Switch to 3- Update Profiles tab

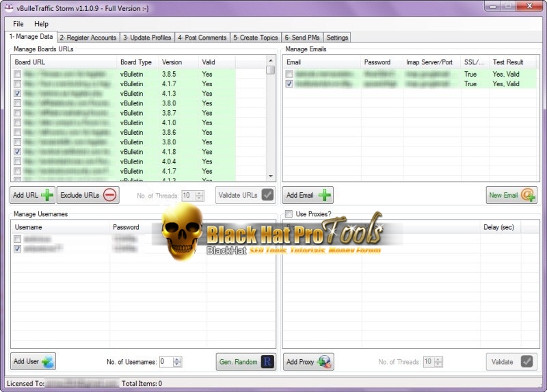pyautogui.click(x=147, y=38)
